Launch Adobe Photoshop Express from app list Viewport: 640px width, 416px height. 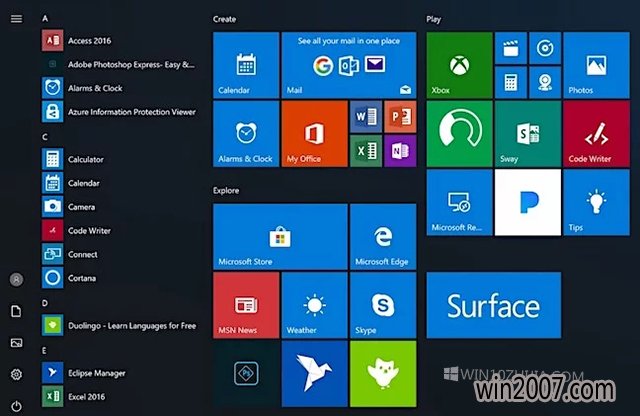point(121,64)
